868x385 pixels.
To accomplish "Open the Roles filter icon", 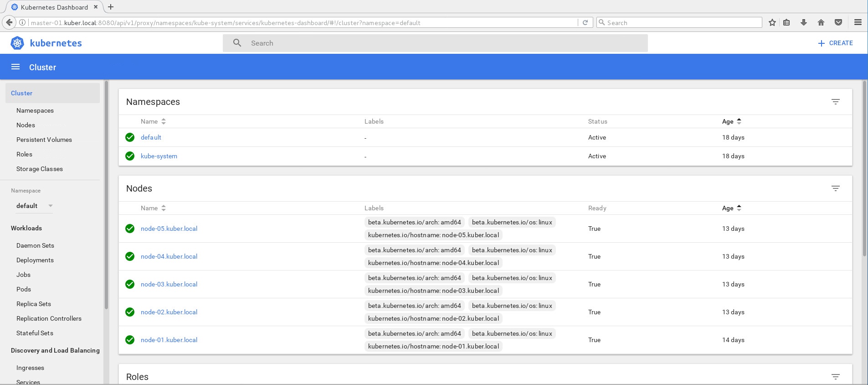I will click(836, 377).
